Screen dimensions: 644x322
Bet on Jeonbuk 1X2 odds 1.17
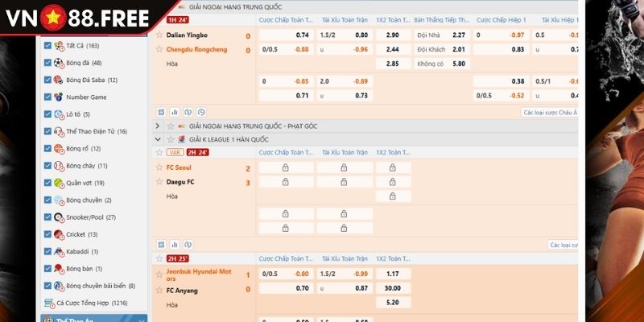pos(393,275)
